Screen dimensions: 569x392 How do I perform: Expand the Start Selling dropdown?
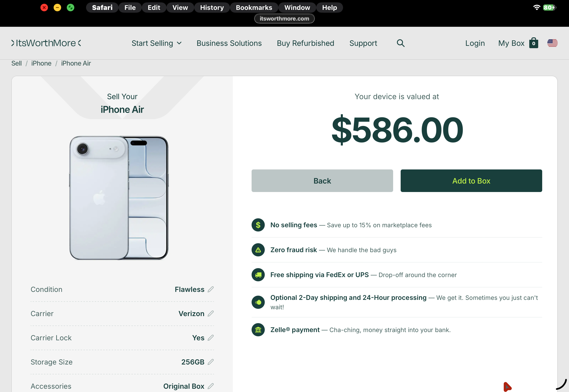pos(157,43)
